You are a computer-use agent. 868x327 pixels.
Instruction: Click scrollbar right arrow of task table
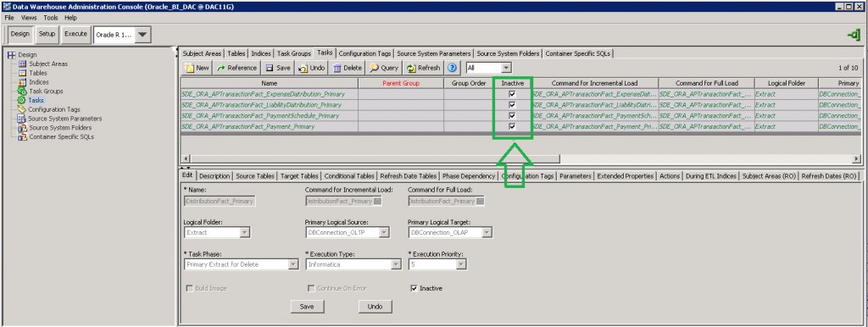click(857, 158)
